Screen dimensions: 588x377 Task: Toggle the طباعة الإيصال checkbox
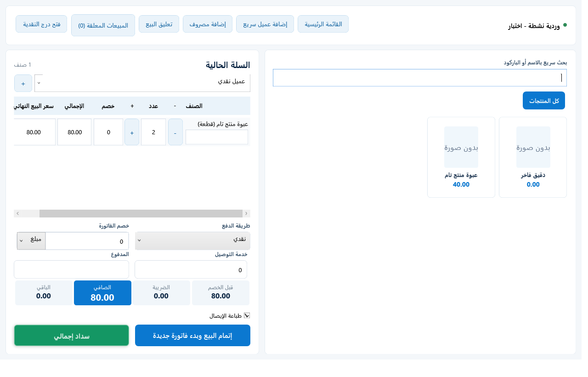pos(247,316)
